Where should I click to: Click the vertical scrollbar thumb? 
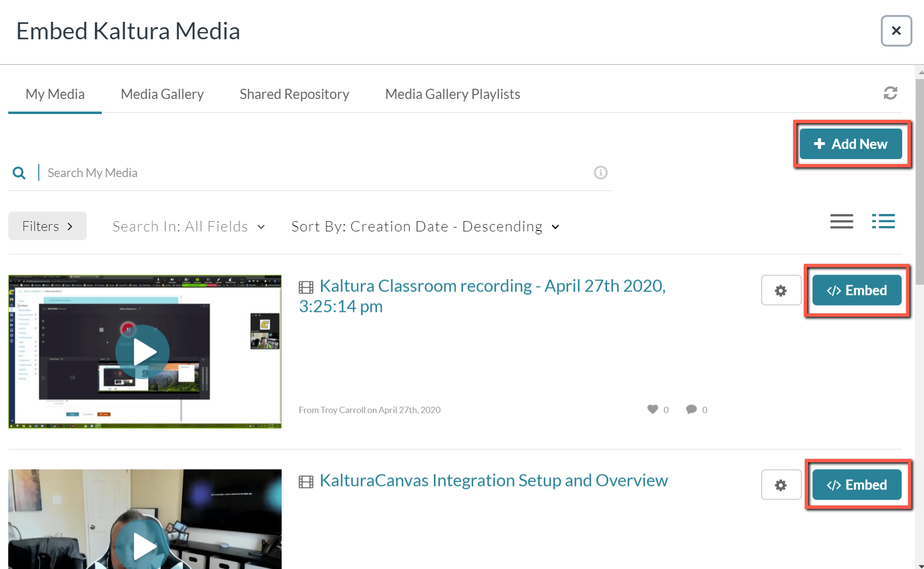pos(920,182)
